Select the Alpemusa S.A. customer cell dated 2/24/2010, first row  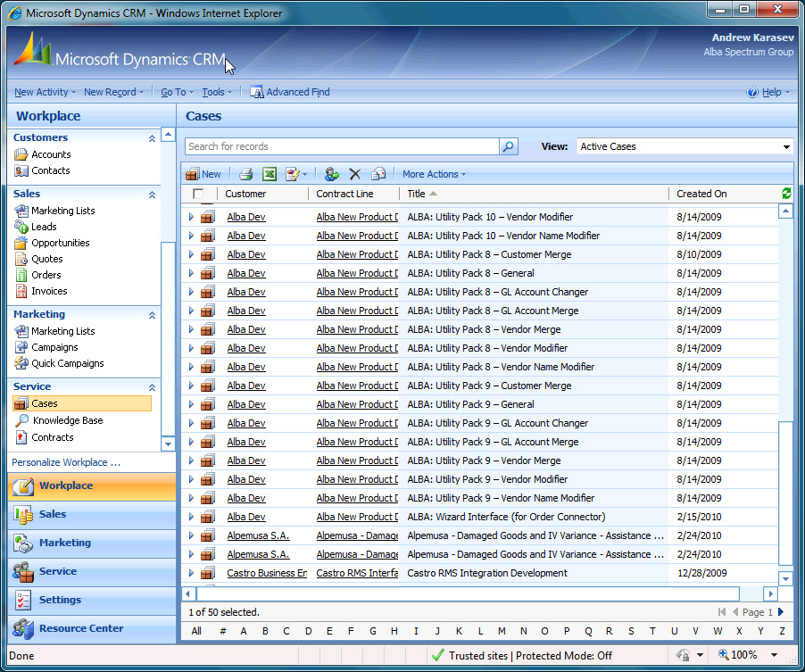[x=258, y=535]
